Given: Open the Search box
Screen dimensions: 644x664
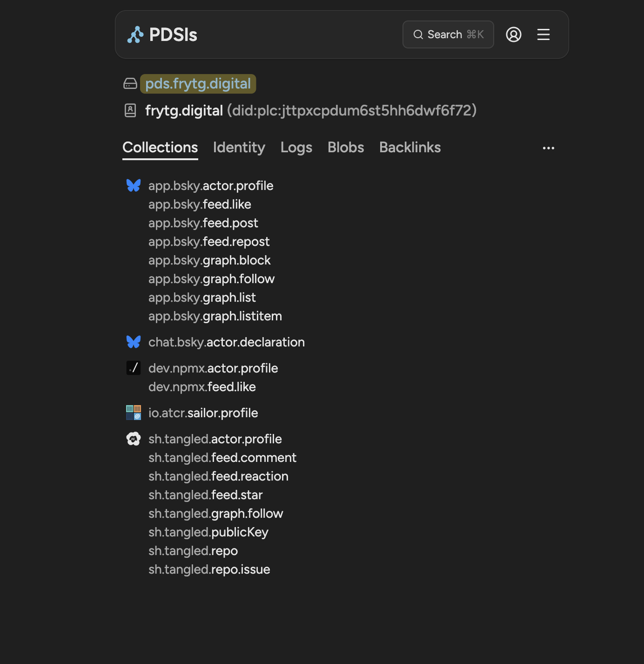Looking at the screenshot, I should 448,34.
